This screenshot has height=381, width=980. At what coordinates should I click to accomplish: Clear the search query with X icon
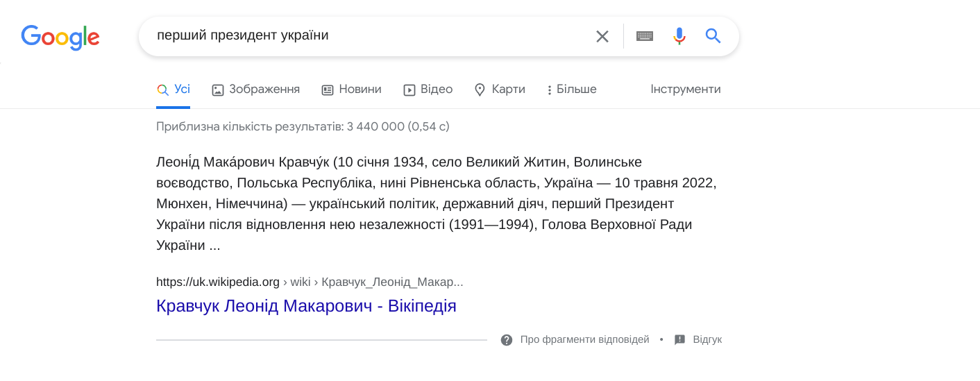[x=602, y=36]
